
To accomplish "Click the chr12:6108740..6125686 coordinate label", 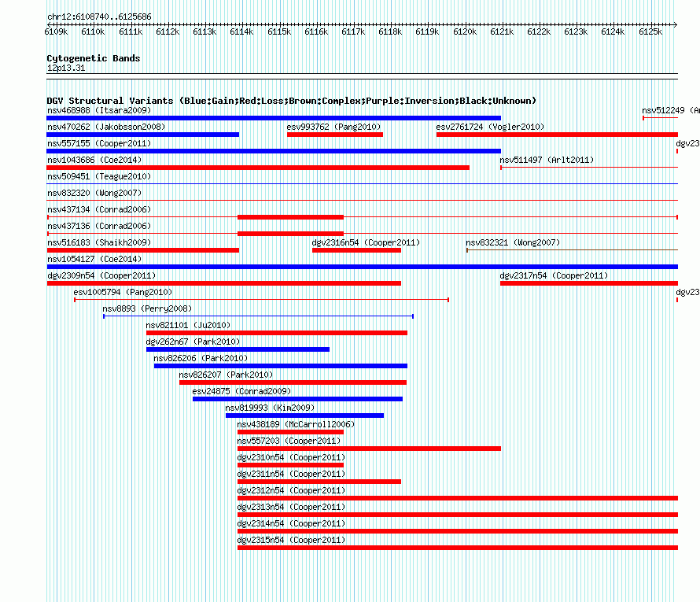I will pyautogui.click(x=99, y=17).
